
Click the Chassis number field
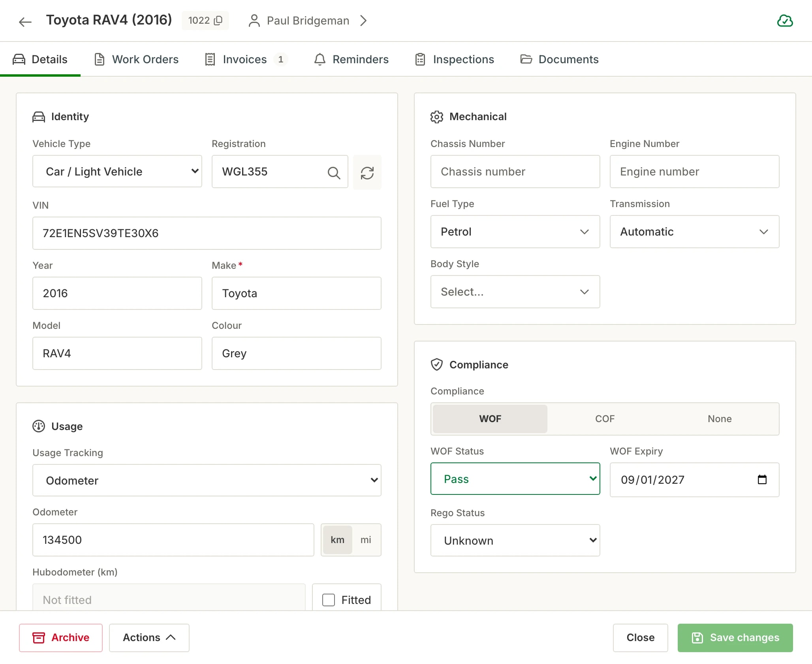click(x=515, y=172)
